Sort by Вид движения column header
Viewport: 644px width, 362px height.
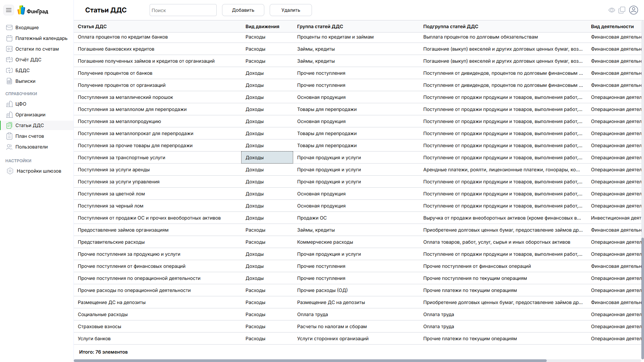[262, 26]
